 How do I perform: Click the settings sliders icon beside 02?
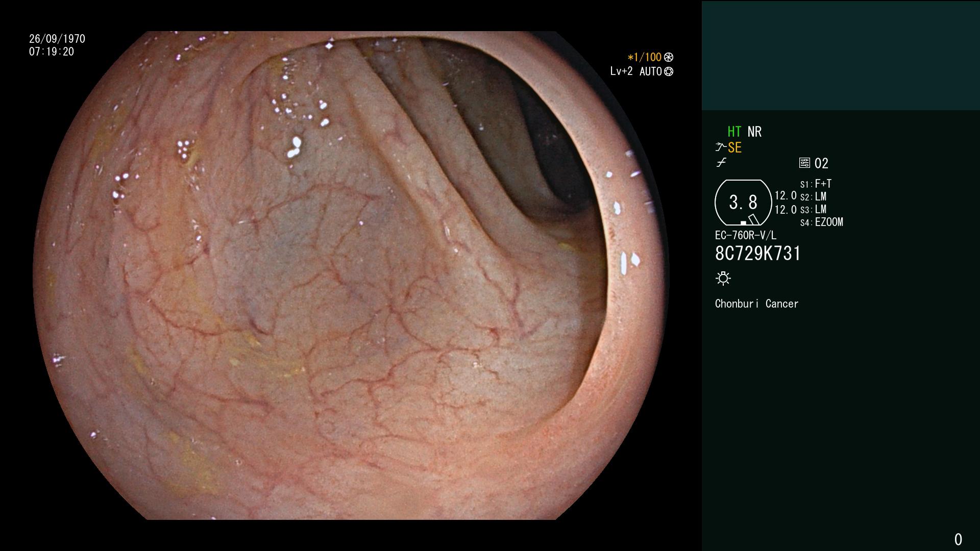[804, 163]
